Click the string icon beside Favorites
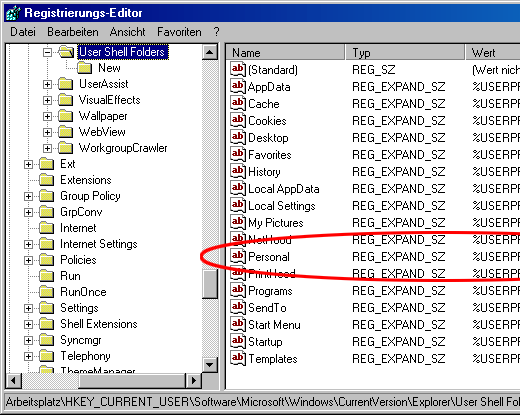This screenshot has height=415, width=520. (x=238, y=154)
